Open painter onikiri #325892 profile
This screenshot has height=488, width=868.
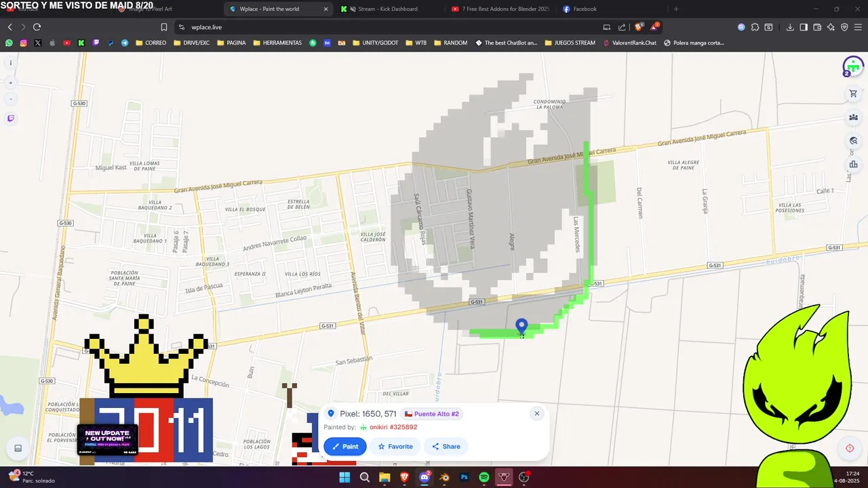coord(389,428)
